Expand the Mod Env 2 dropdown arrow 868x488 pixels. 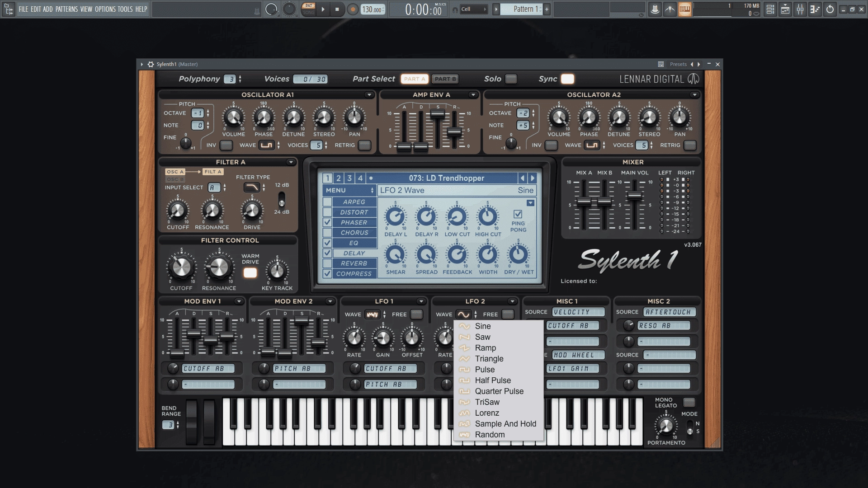click(x=330, y=301)
